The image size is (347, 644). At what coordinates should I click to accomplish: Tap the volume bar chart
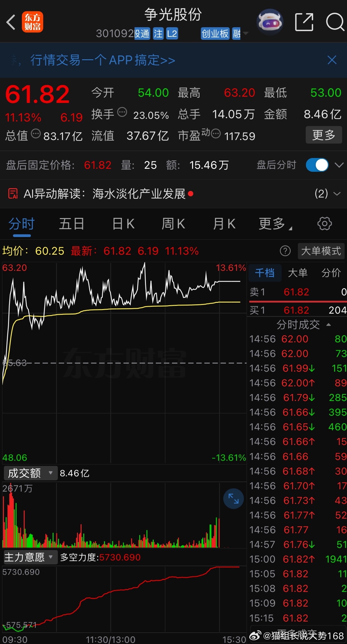click(124, 515)
